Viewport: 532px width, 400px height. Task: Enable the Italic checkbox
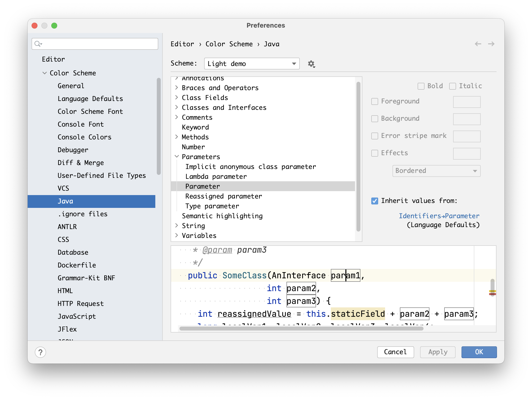(453, 86)
